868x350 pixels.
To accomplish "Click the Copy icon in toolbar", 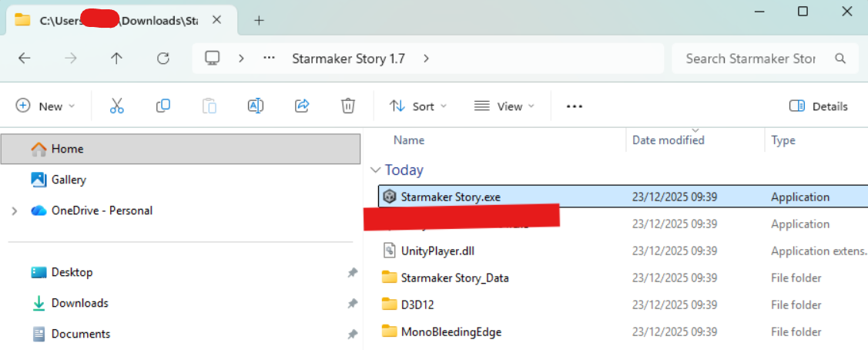I will (163, 106).
